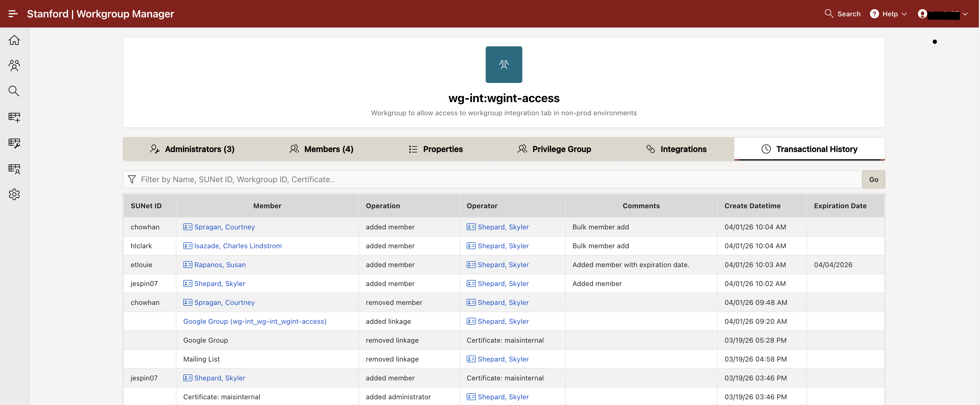Image resolution: width=980 pixels, height=405 pixels.
Task: Click the magnifier search icon in sidebar
Action: pyautogui.click(x=14, y=91)
